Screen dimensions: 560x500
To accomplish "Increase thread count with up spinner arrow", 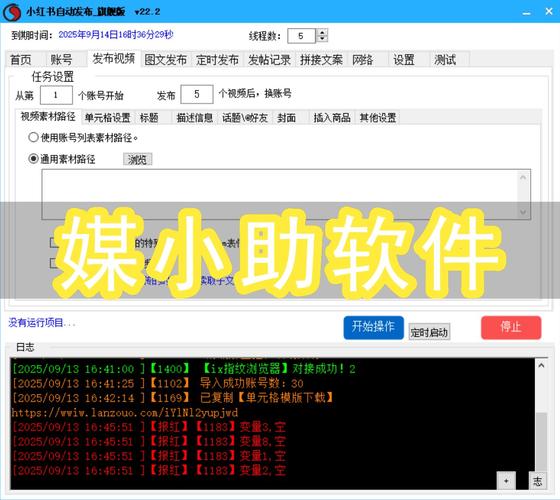I will pos(322,32).
